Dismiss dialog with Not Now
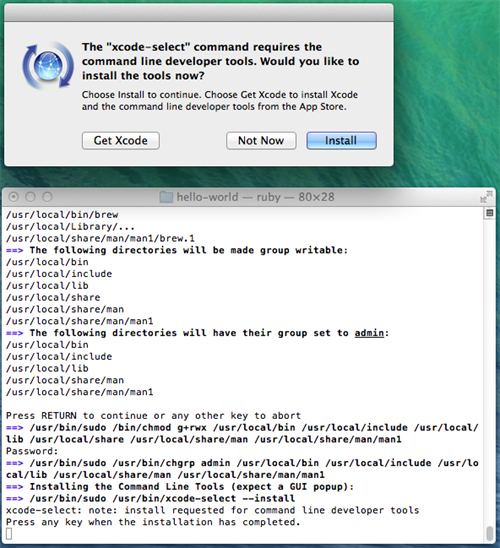 [x=261, y=140]
